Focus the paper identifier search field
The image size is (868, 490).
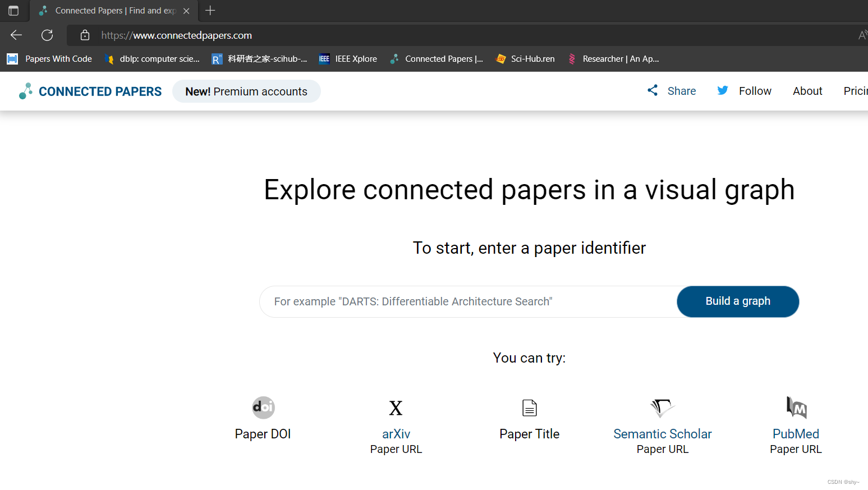point(469,302)
